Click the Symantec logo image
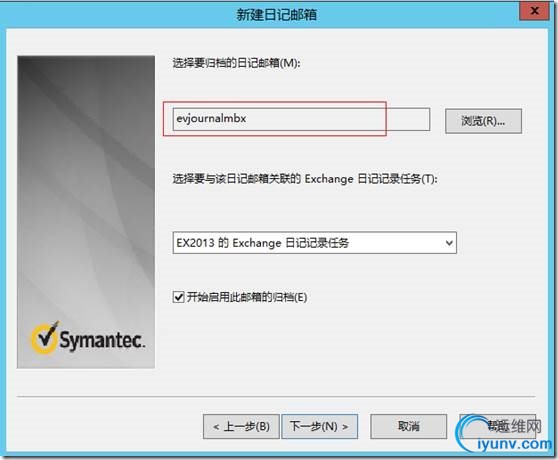 [x=88, y=338]
